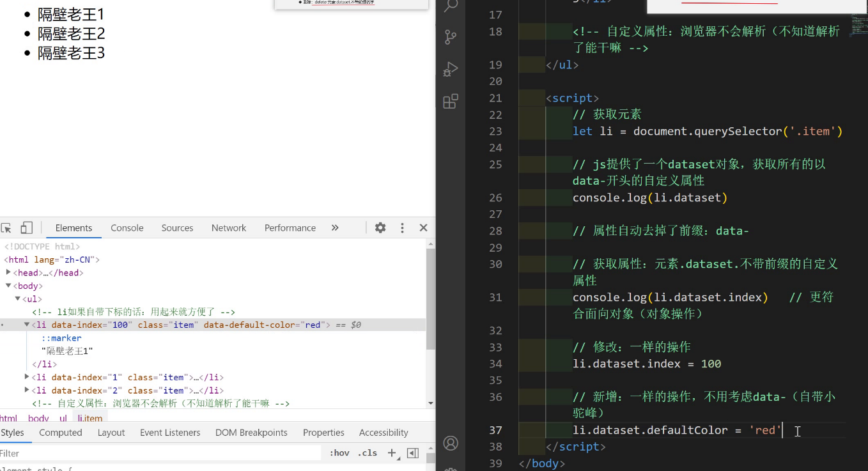
Task: Select the Computed subtab
Action: click(x=61, y=433)
